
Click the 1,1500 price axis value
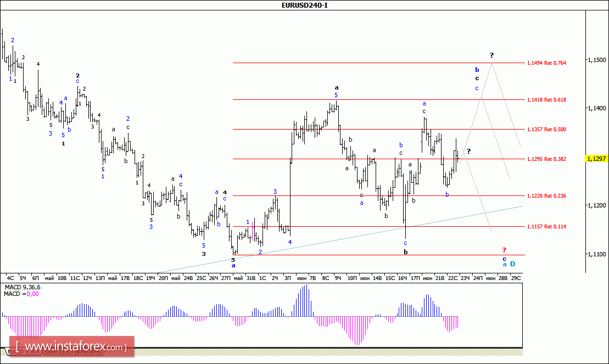(596, 60)
